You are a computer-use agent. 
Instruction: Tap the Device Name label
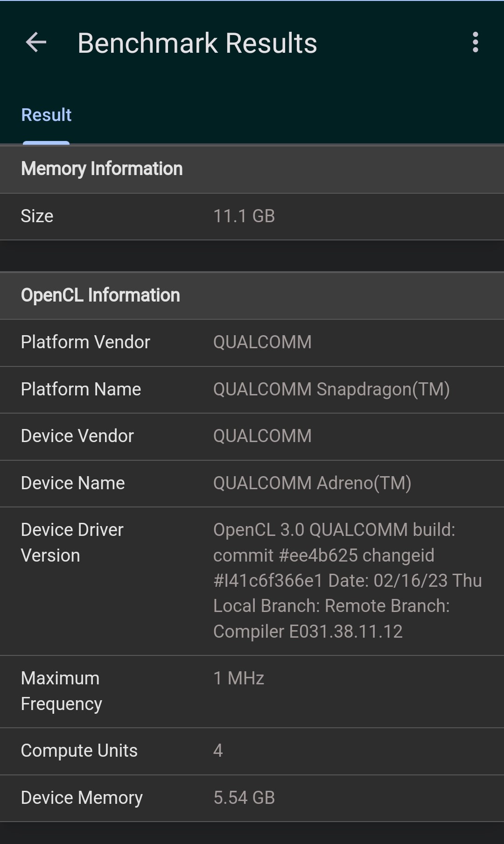pyautogui.click(x=73, y=483)
